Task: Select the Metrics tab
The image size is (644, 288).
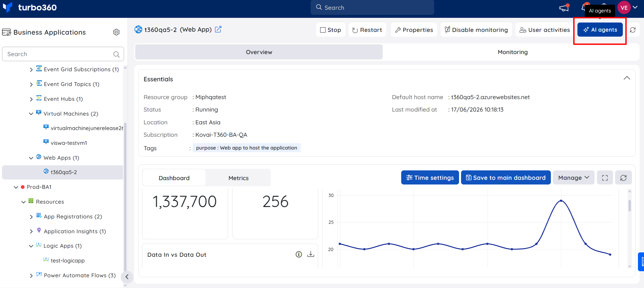Action: pos(238,178)
